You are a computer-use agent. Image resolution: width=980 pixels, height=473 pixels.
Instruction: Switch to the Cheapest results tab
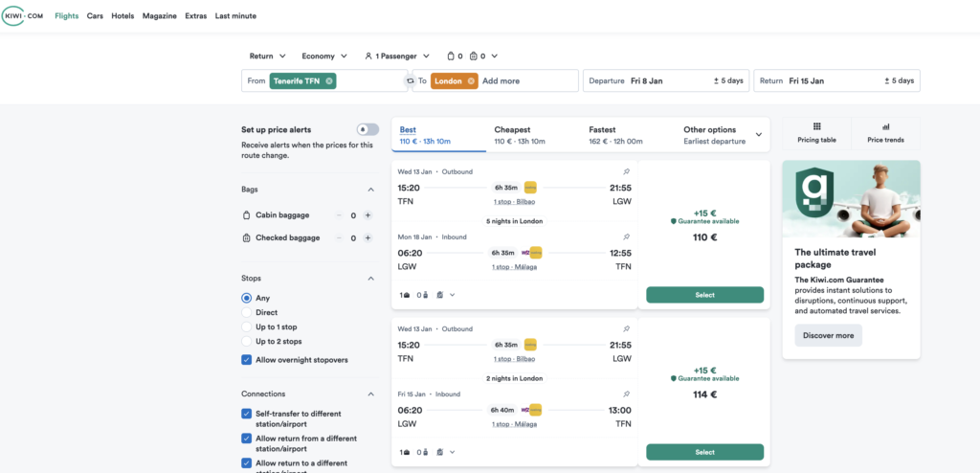point(520,135)
